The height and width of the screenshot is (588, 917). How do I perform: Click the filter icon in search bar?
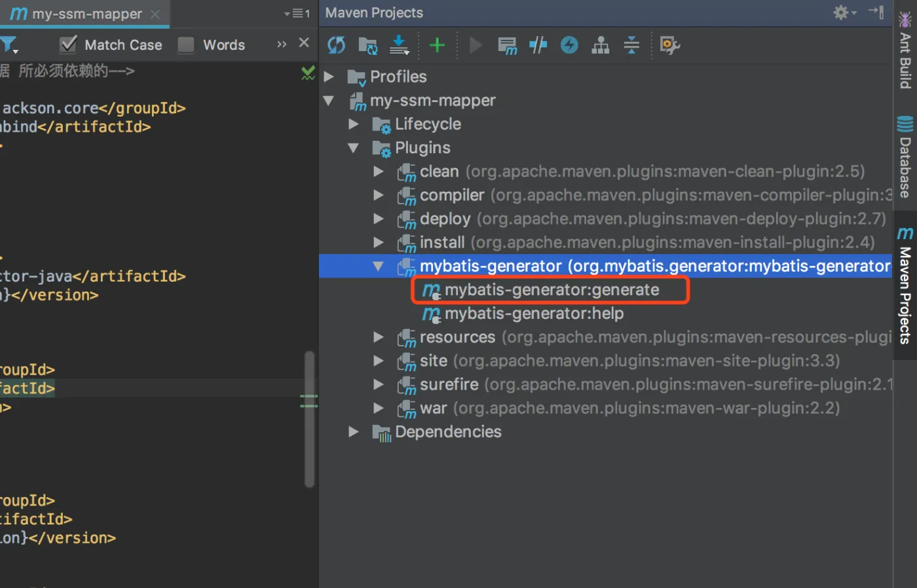(x=9, y=45)
